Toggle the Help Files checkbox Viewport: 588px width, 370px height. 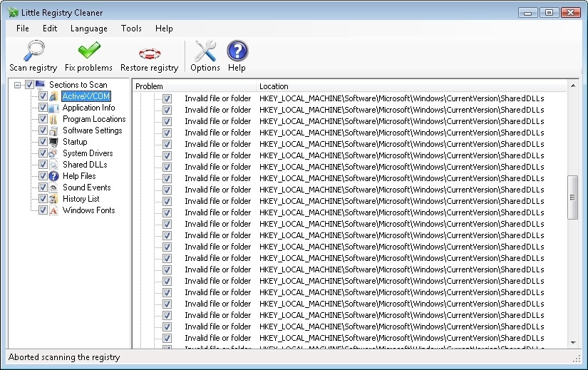tap(43, 176)
